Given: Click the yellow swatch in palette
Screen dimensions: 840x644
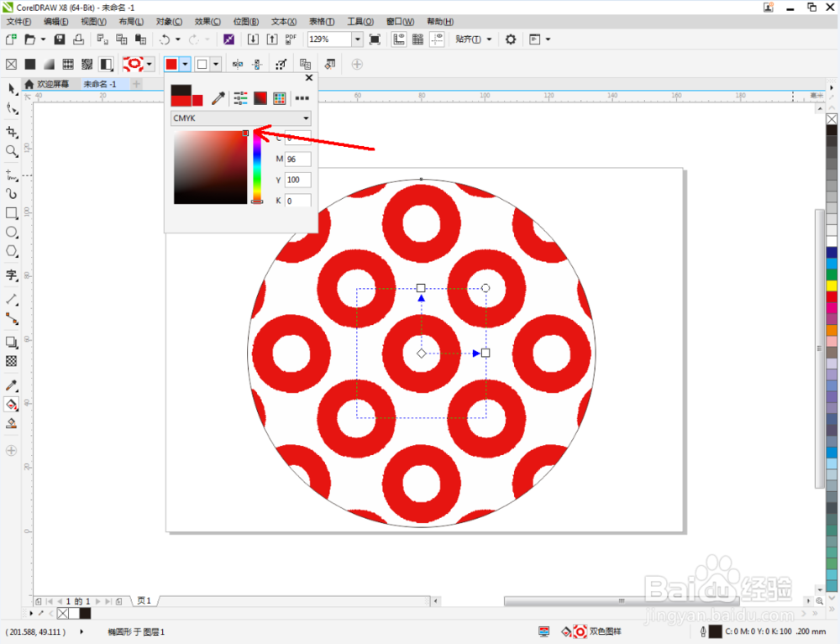Looking at the screenshot, I should coord(832,285).
